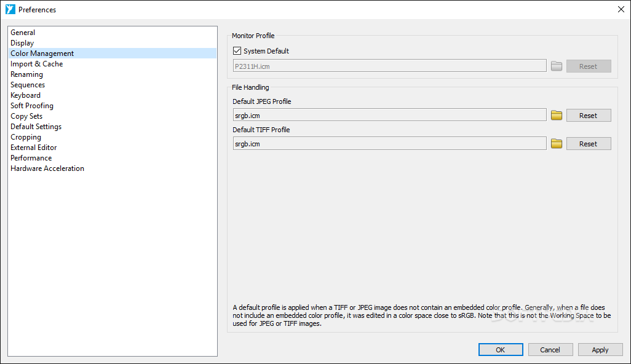Click the Preferences app logo icon
This screenshot has width=631, height=364.
pos(10,9)
